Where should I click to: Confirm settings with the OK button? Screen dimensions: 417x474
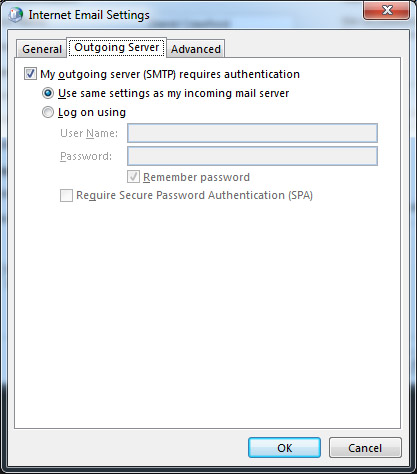[x=284, y=448]
